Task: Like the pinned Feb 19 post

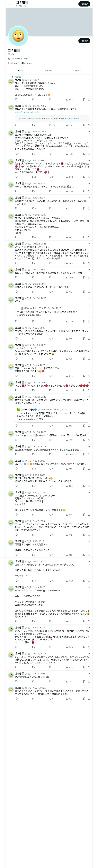Action: [50, 99]
